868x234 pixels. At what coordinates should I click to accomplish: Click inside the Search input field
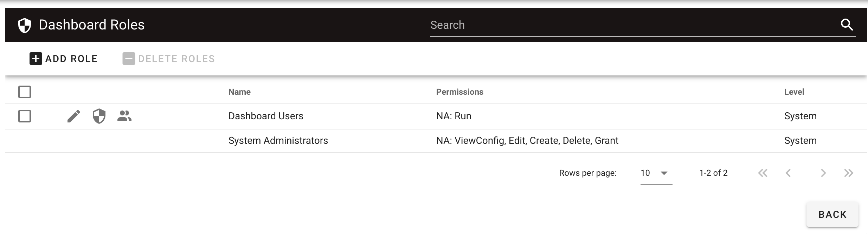[598, 25]
